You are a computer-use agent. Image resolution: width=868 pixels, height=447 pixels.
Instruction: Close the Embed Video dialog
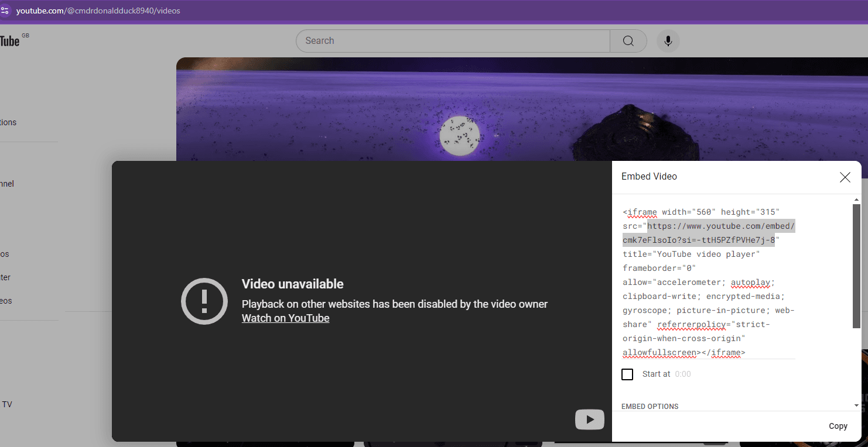tap(845, 177)
